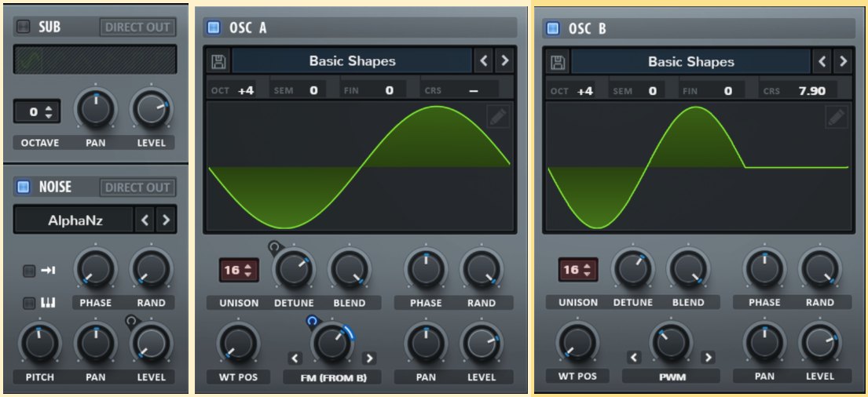Viewport: 868px width, 397px height.
Task: Save OSC A wavetable with disk icon
Action: pyautogui.click(x=220, y=61)
